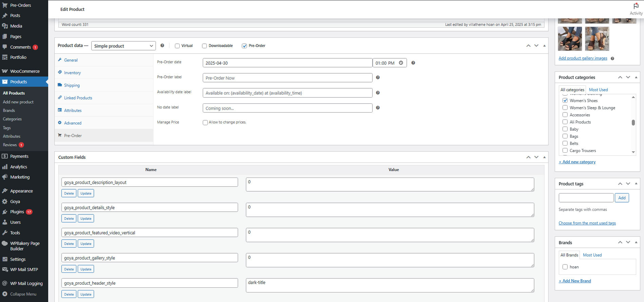Collapse the Product tags panel
This screenshot has height=302, width=644.
tap(636, 184)
